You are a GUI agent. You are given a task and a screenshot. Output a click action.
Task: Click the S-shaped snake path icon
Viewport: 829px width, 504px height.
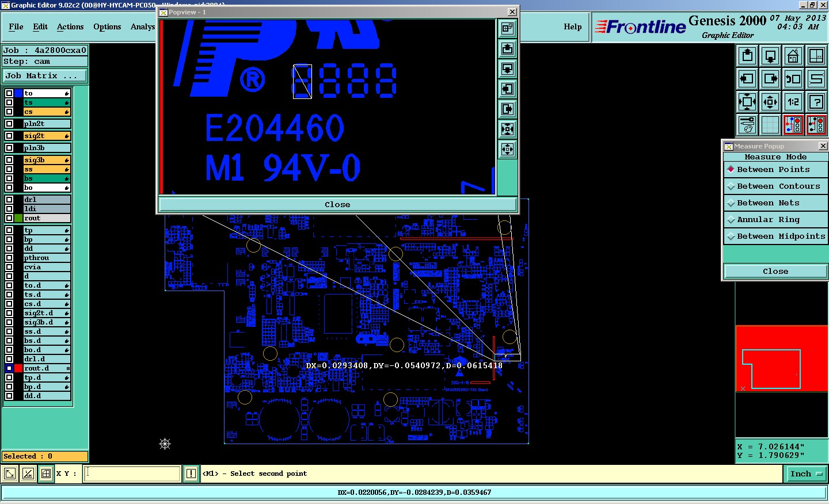click(x=816, y=79)
